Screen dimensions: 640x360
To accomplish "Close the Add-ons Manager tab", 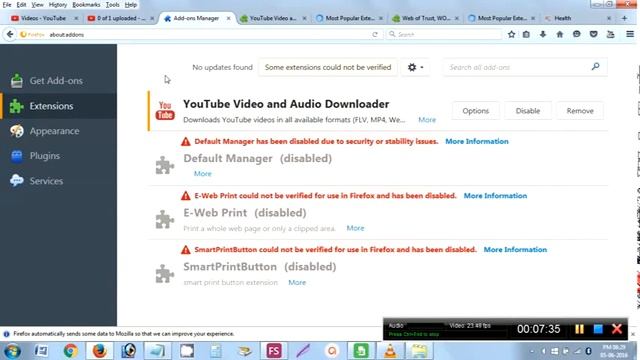I will [228, 18].
